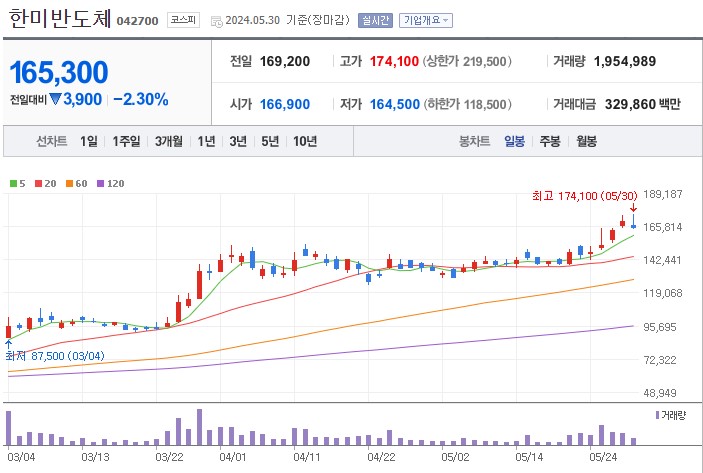The width and height of the screenshot is (703, 473).
Task: Click the 05/14 date axis label
Action: (x=529, y=457)
